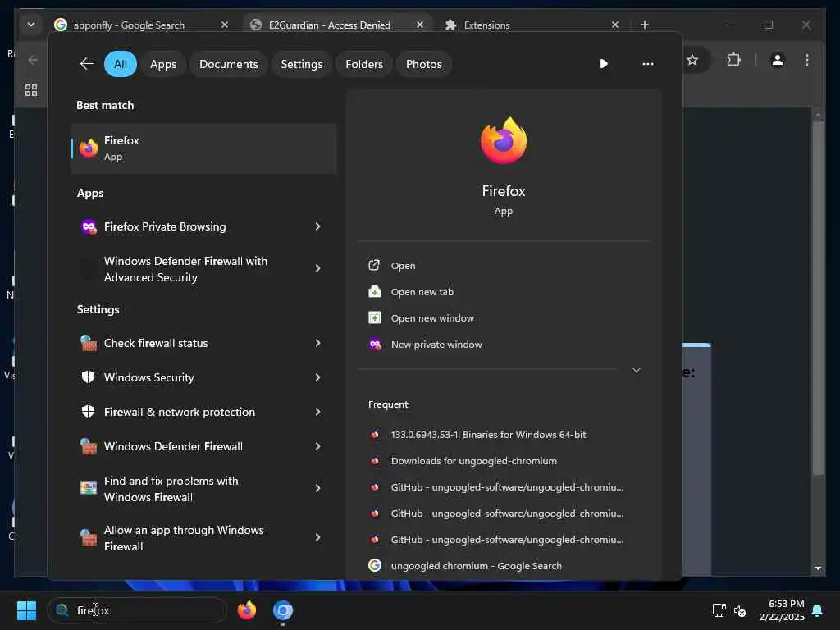Launch Firefox from the taskbar
The height and width of the screenshot is (630, 840).
click(x=247, y=610)
